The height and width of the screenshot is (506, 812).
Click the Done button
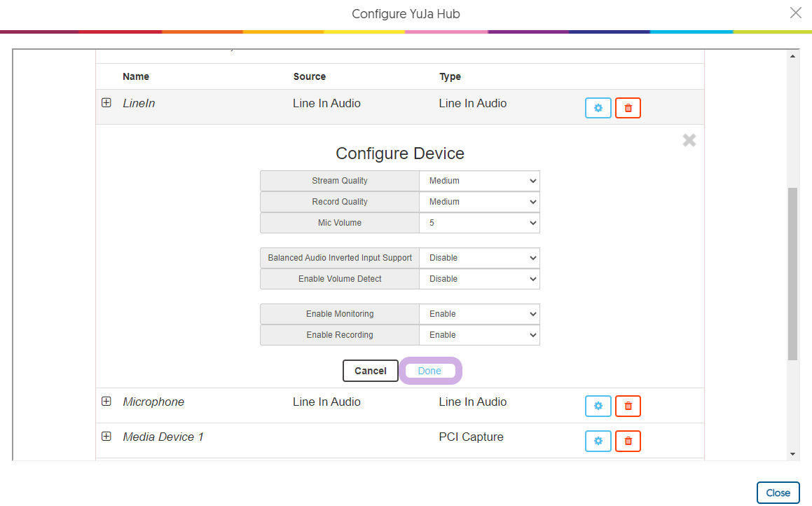tap(429, 371)
